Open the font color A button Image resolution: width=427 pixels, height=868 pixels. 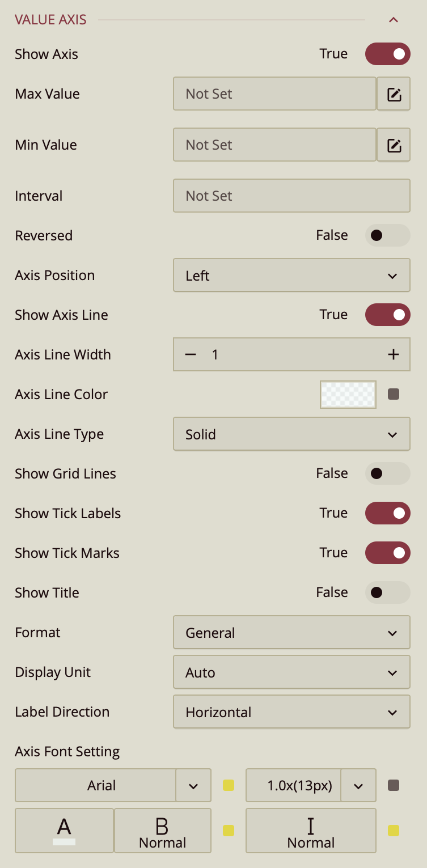click(64, 831)
